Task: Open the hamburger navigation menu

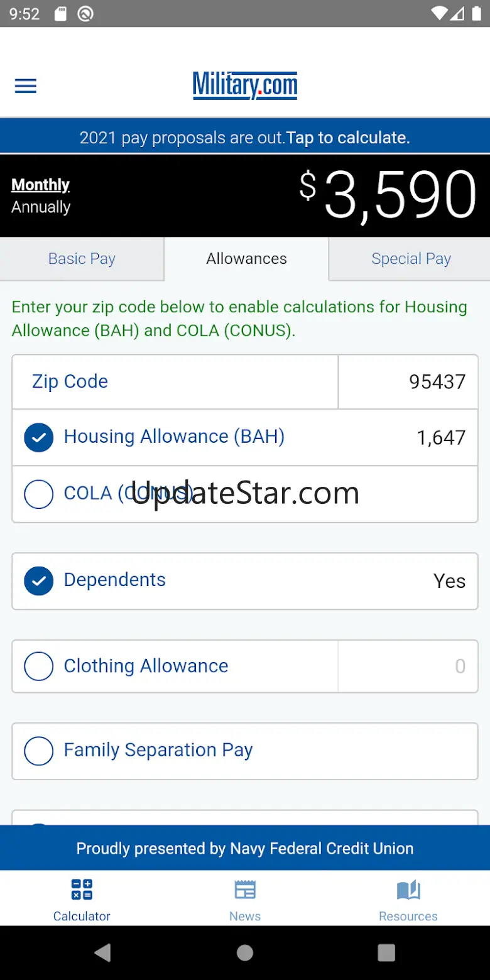Action: click(x=26, y=86)
